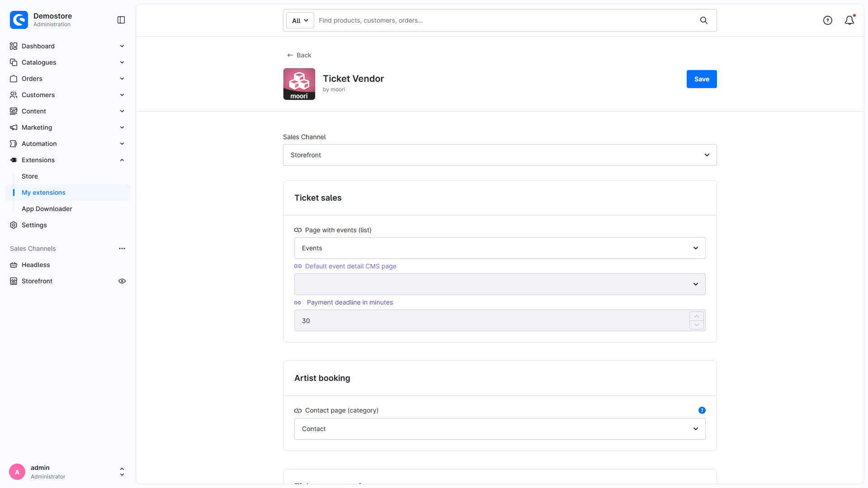Click the Ticket Vendor plugin logo
Screen dimensions: 868x488
[299, 84]
